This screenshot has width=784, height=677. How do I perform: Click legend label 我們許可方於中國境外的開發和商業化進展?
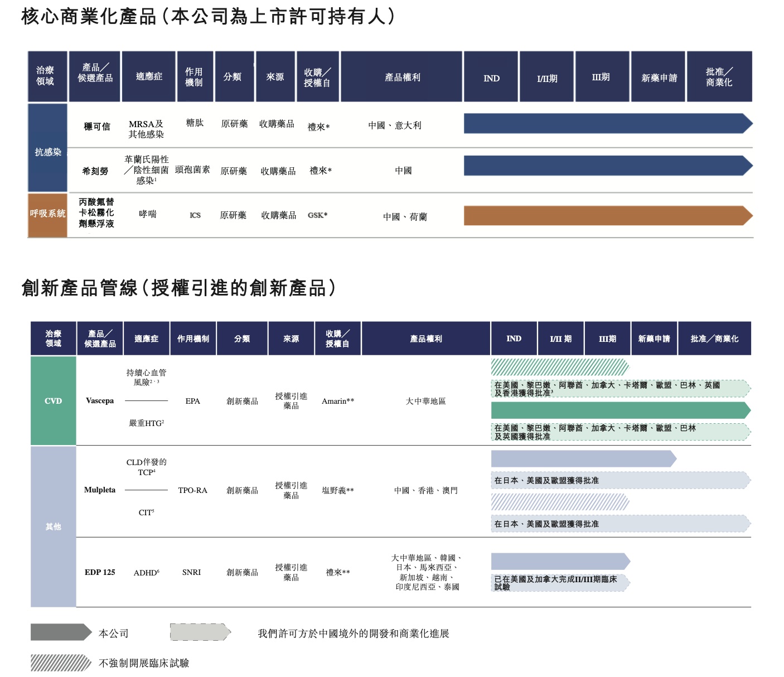(x=354, y=634)
